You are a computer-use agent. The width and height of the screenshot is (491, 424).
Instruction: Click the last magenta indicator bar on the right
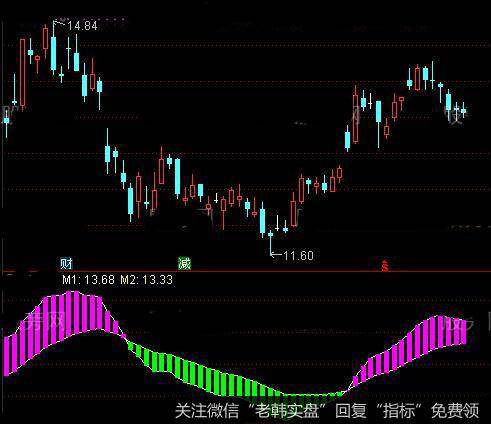463,332
